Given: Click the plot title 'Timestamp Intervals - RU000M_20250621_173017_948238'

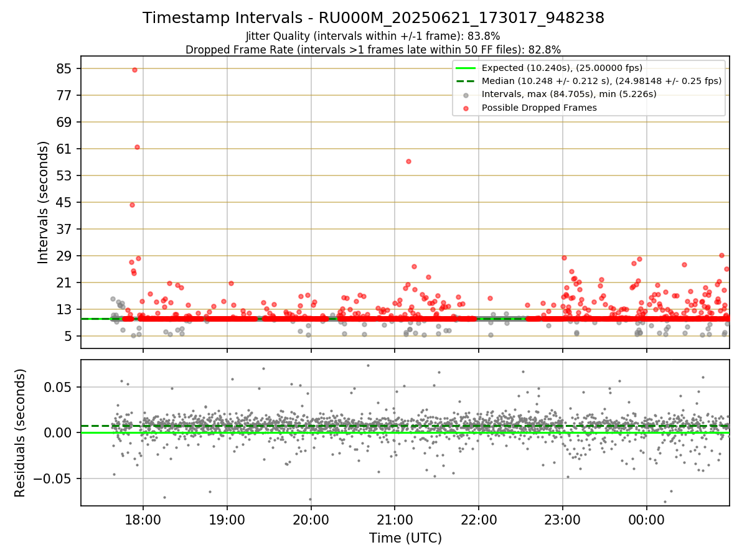Looking at the screenshot, I should coord(374,18).
